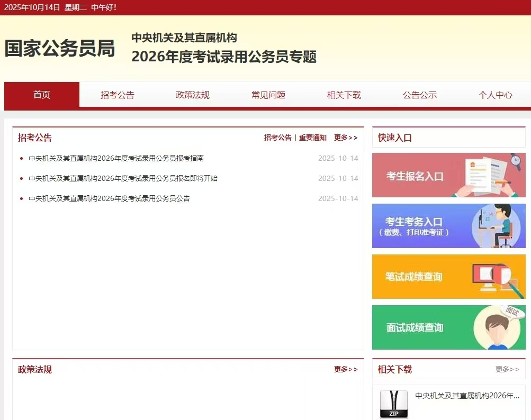The width and height of the screenshot is (531, 420).
Task: Switch to the 政策法规 tab
Action: pyautogui.click(x=193, y=95)
